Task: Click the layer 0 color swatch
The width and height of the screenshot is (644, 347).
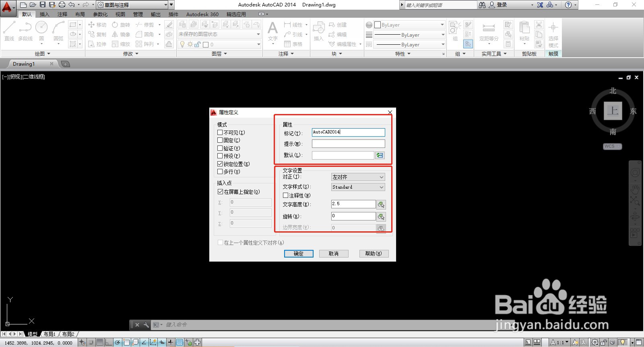Action: coord(205,45)
